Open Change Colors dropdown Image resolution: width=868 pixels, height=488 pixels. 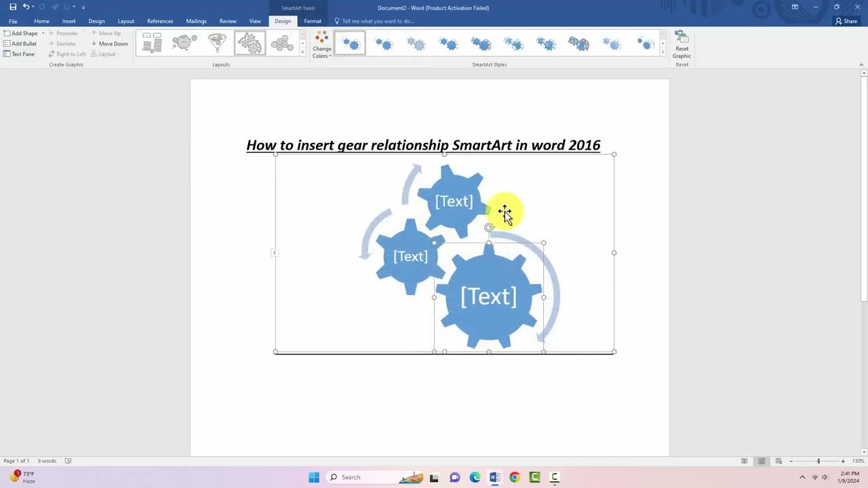322,45
